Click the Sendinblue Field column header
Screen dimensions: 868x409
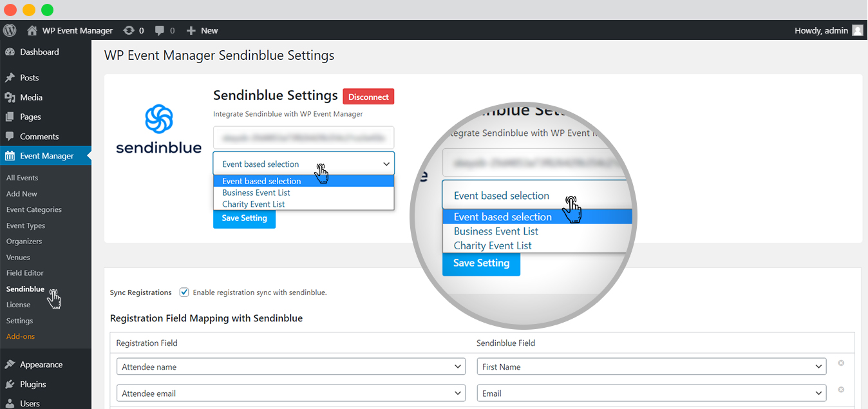pos(505,343)
